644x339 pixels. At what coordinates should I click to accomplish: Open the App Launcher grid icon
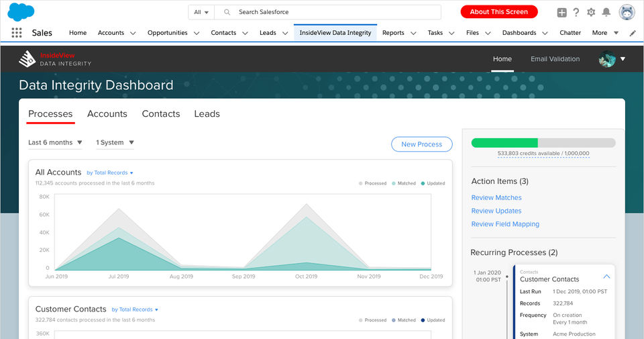pos(16,33)
